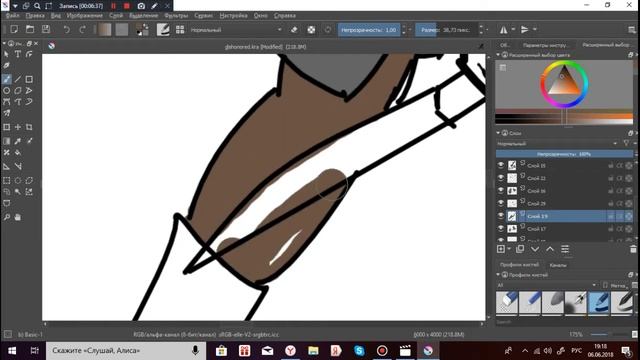Open the Правка menu

pyautogui.click(x=35, y=16)
